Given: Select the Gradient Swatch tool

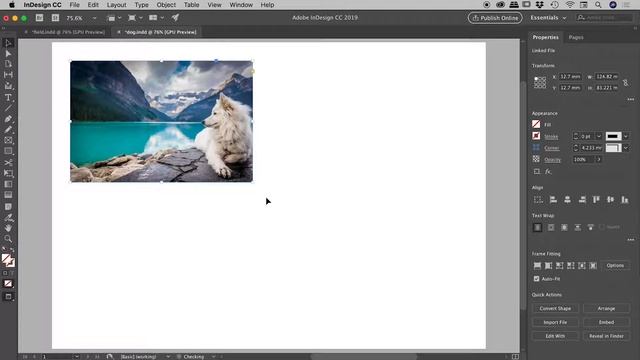Looking at the screenshot, I should pyautogui.click(x=8, y=184).
